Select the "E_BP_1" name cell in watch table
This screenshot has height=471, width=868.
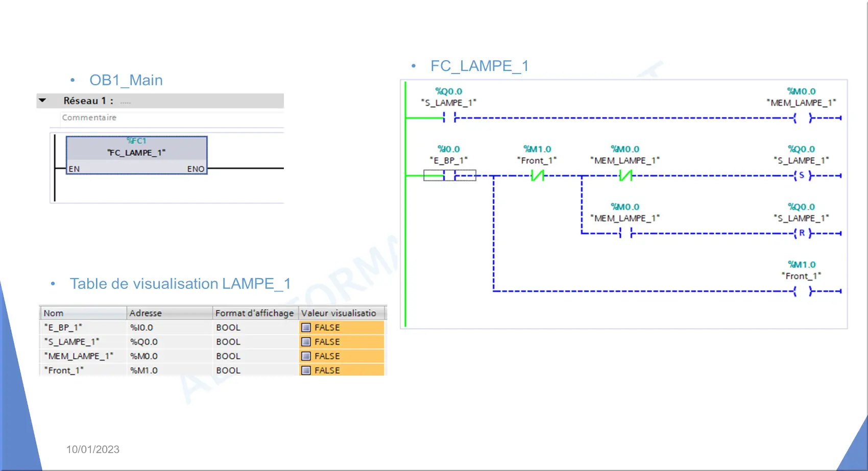83,328
